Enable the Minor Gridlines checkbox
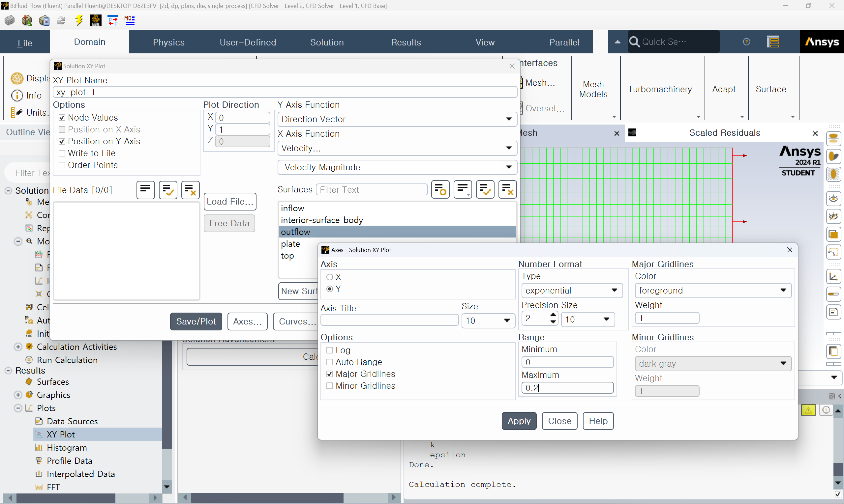This screenshot has height=504, width=844. click(329, 385)
